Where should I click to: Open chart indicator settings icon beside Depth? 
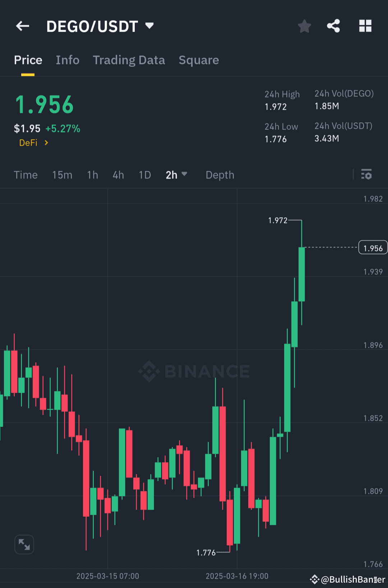[367, 175]
